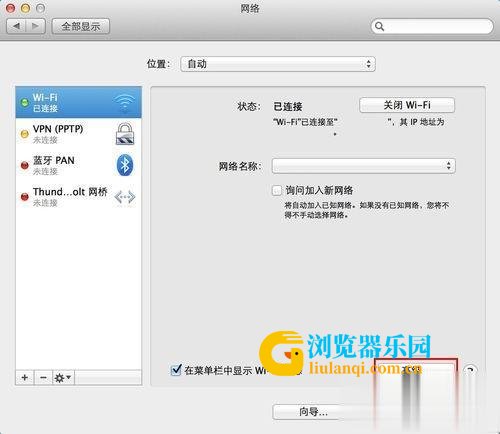Go forward with the right arrow
This screenshot has height=434, width=500.
(x=35, y=26)
